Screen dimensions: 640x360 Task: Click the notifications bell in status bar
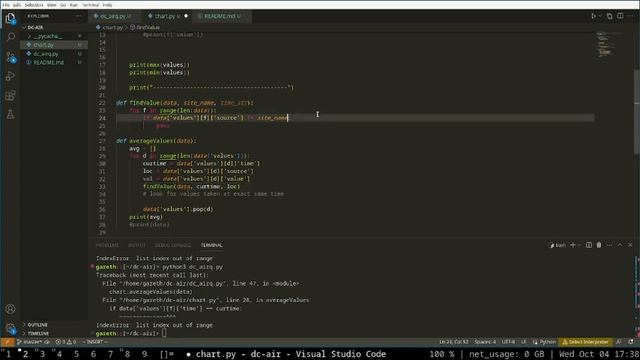tap(631, 342)
